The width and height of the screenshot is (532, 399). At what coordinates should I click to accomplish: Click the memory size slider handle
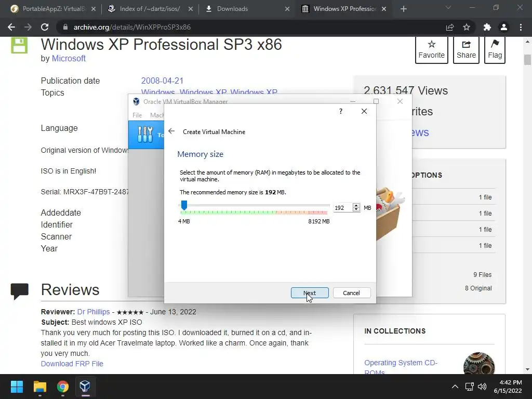(x=184, y=205)
